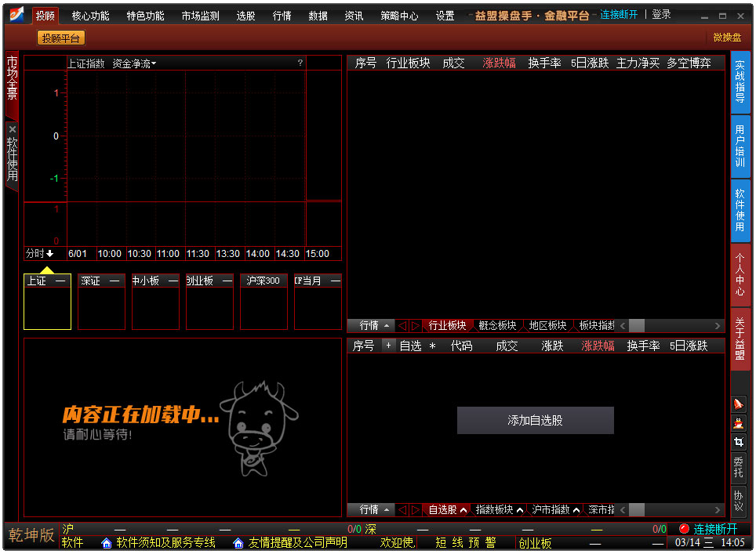Open the 设置 menu
756x554 pixels.
pos(445,16)
